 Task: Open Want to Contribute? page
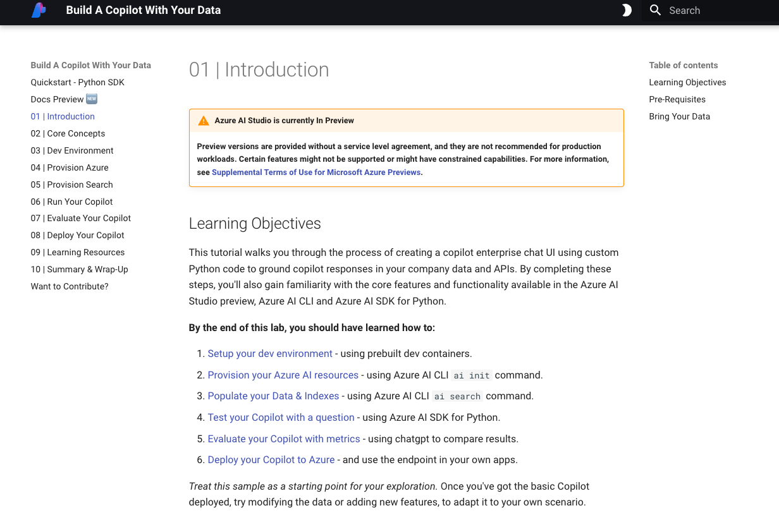[x=70, y=286]
